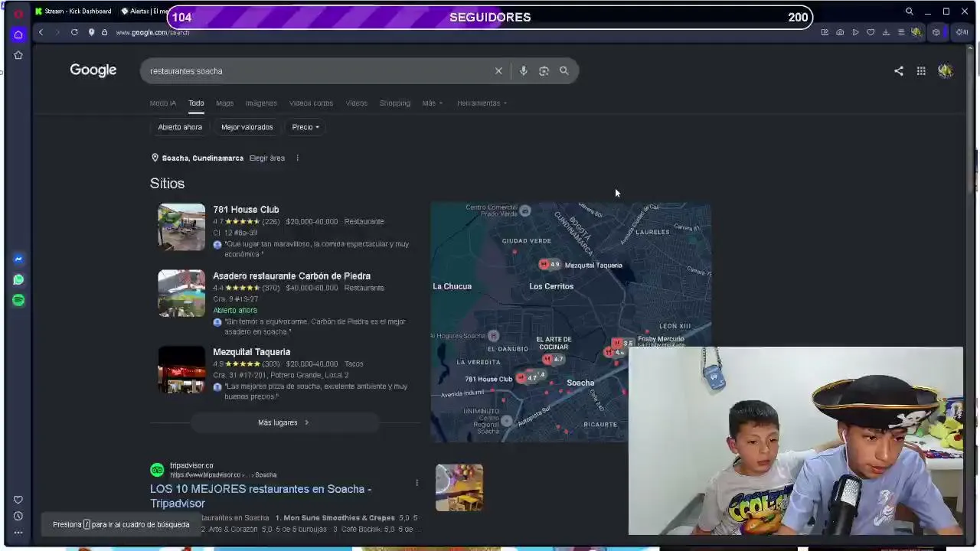Image resolution: width=980 pixels, height=551 pixels.
Task: Open the Precio filter dropdown
Action: (305, 127)
